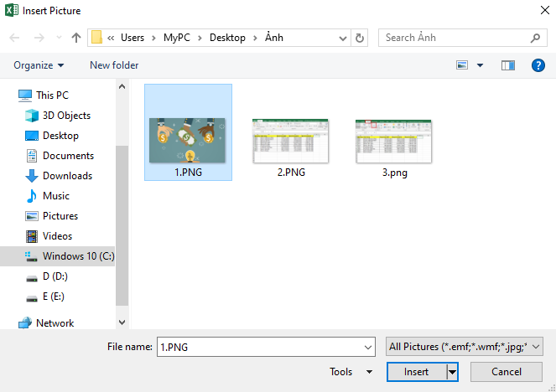Viewport: 556px width, 392px height.
Task: Open the All Pictures file type dropdown
Action: (x=464, y=347)
